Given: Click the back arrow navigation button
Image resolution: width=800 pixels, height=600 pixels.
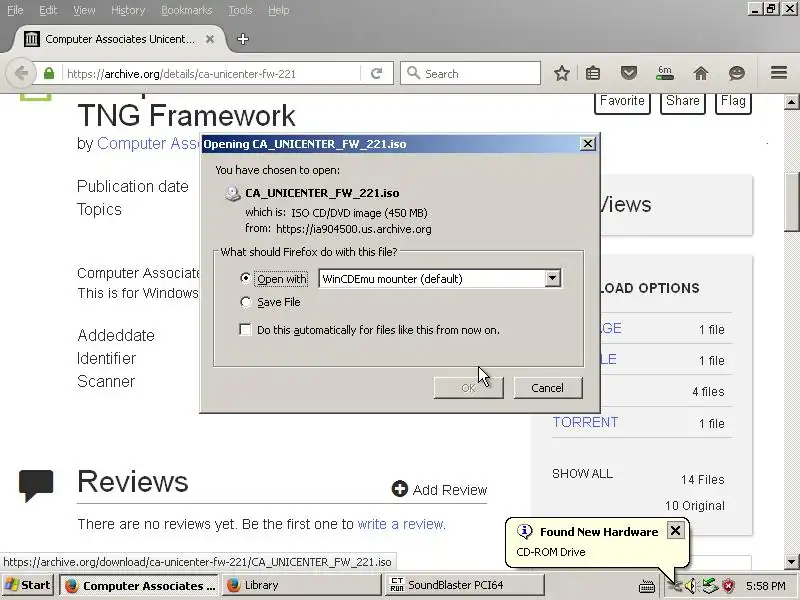Looking at the screenshot, I should [x=20, y=73].
